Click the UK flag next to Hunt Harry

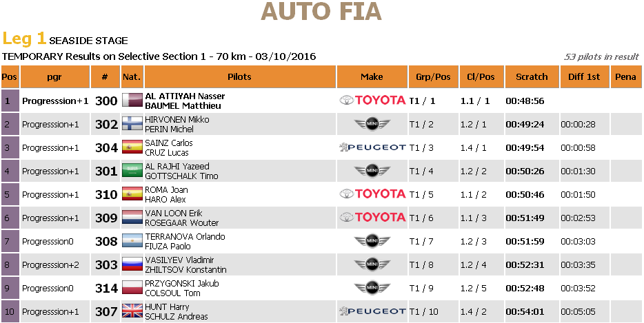click(132, 311)
